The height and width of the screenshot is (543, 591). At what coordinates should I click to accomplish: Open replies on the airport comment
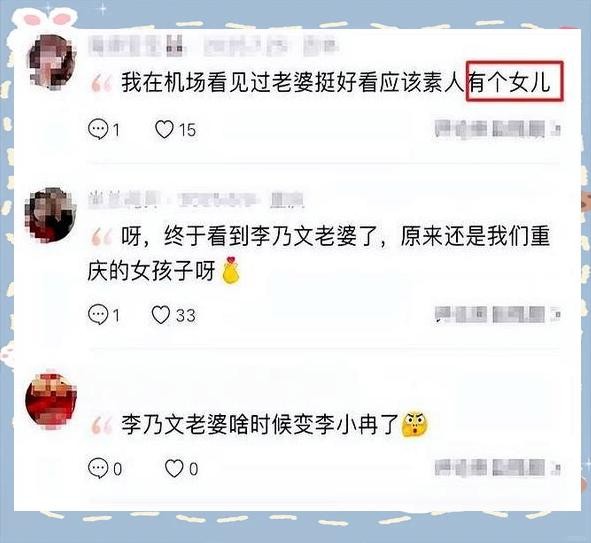point(104,129)
